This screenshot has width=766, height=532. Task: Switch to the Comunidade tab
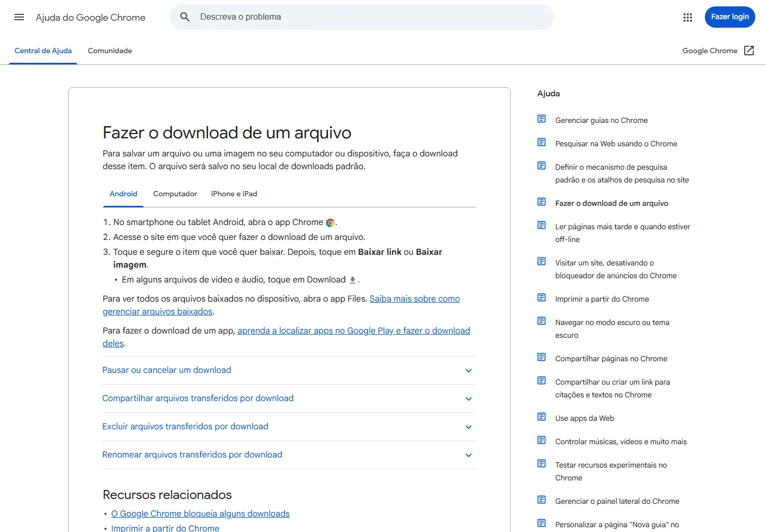110,51
